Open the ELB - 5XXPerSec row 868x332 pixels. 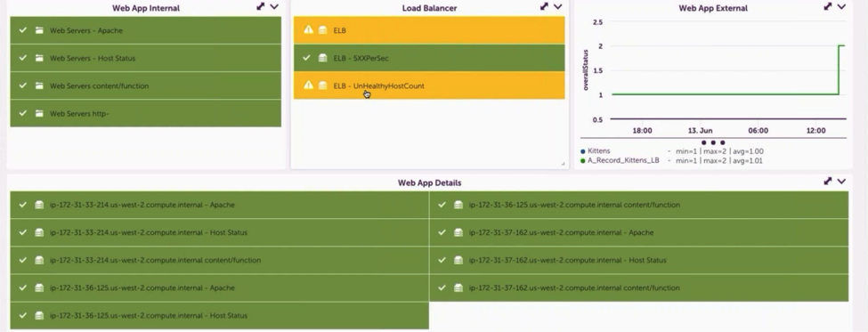click(429, 58)
